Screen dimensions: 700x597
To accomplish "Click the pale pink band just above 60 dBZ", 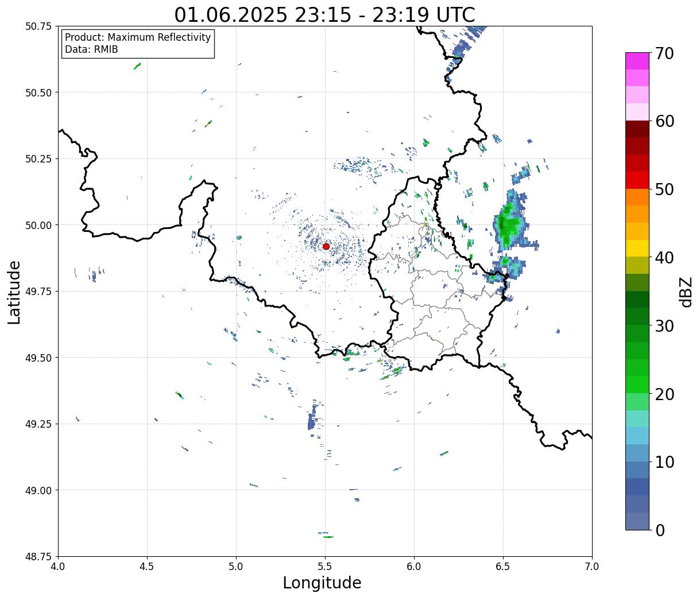I will coord(637,112).
